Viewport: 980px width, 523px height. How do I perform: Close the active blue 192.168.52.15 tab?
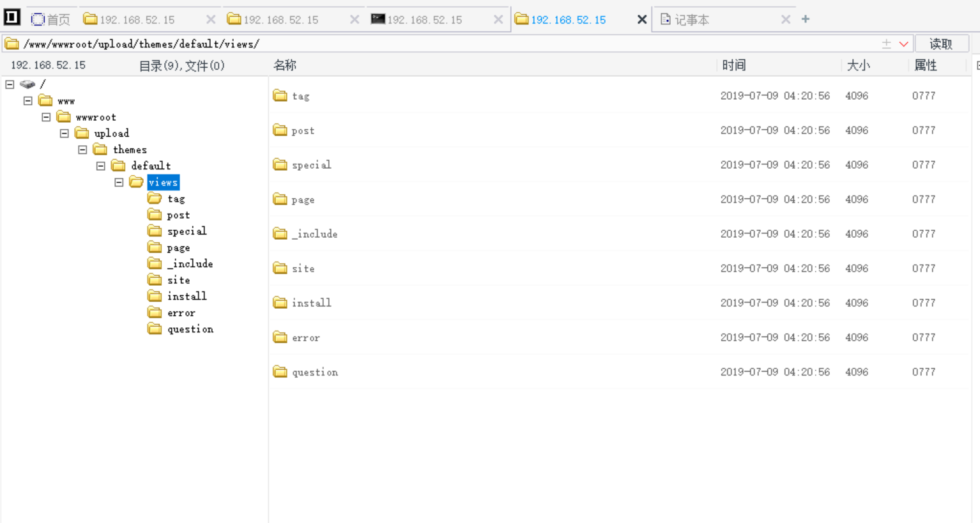point(642,20)
